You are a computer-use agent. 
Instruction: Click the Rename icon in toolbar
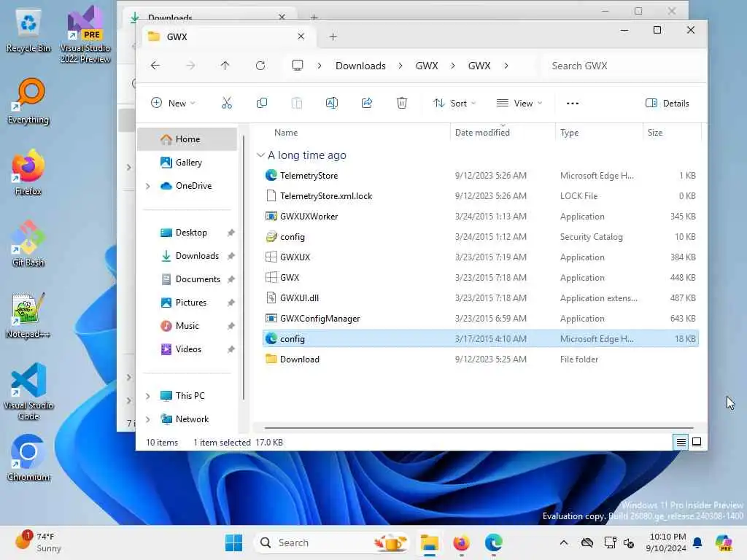(332, 103)
